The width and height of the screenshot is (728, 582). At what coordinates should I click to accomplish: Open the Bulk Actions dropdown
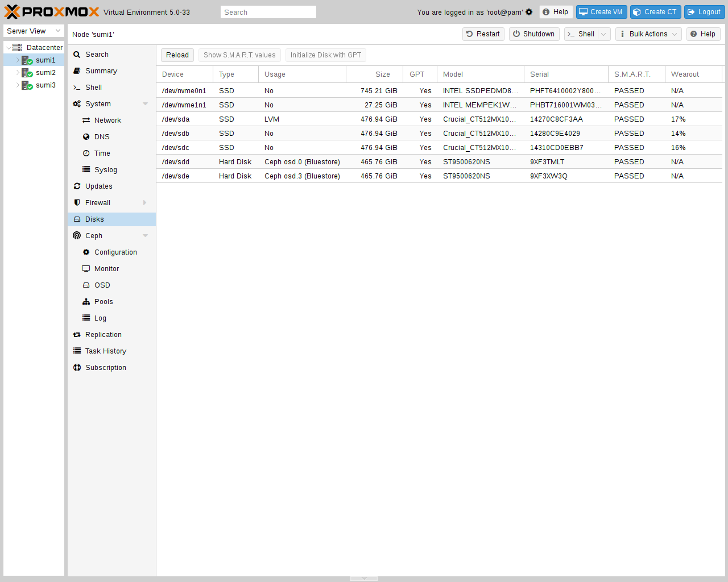[x=648, y=34]
